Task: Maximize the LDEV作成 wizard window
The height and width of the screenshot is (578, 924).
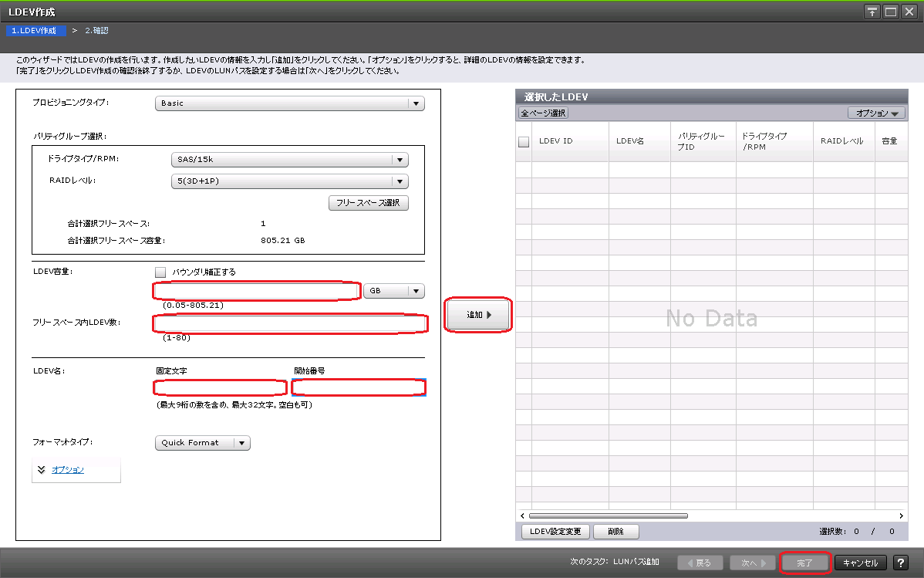Action: click(891, 12)
